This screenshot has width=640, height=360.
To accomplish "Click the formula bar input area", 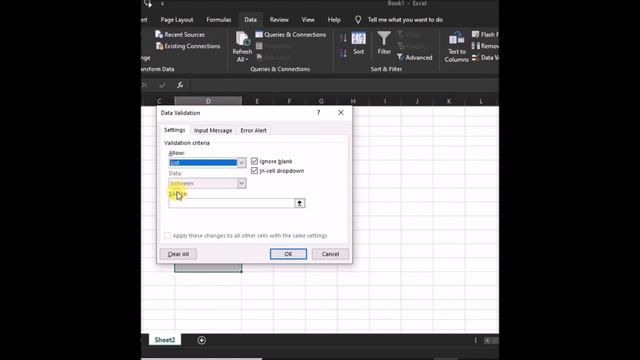I will [x=344, y=85].
